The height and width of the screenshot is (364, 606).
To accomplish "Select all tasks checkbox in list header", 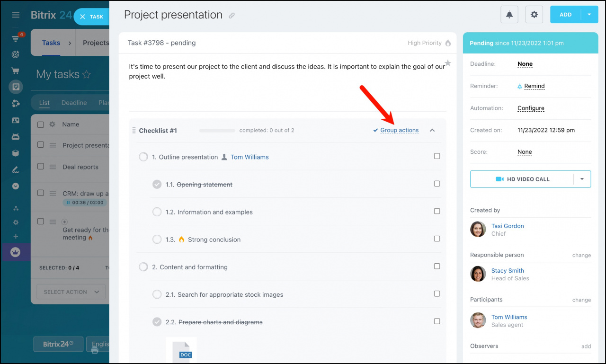I will [41, 124].
